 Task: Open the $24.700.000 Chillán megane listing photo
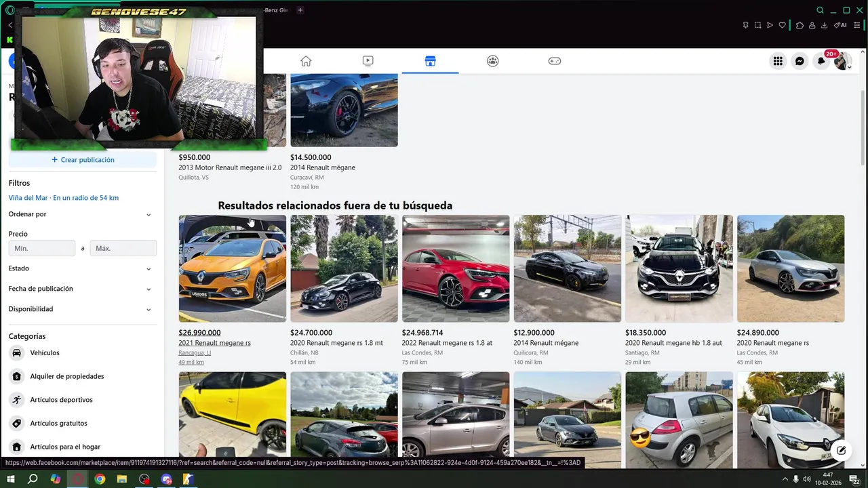coord(344,268)
